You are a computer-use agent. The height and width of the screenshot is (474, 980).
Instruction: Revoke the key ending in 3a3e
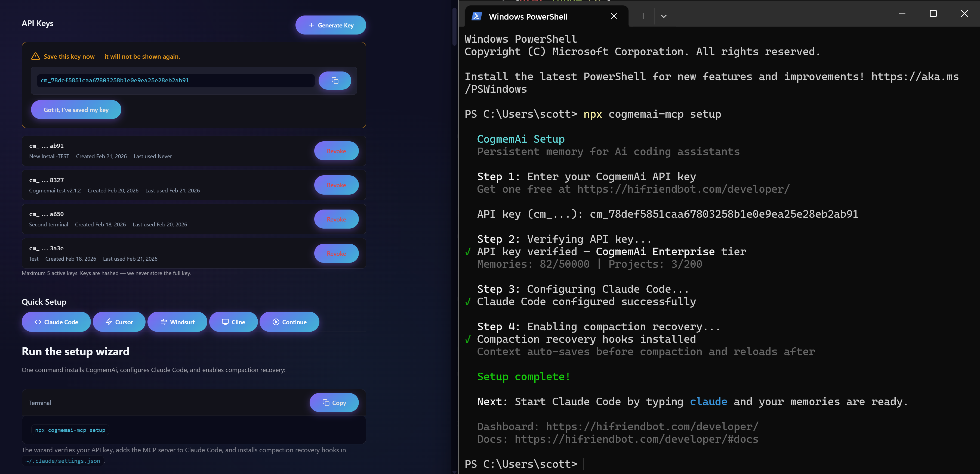click(x=336, y=254)
